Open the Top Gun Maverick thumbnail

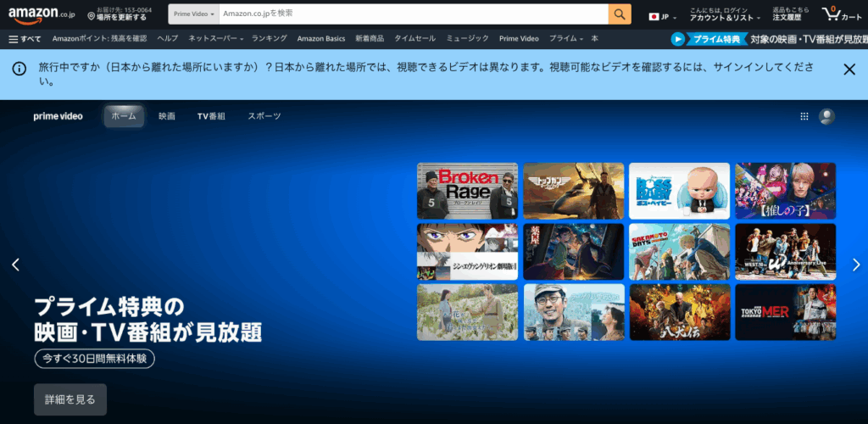(x=574, y=191)
